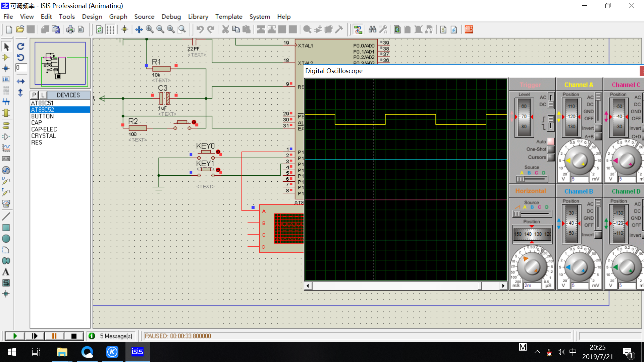Screen dimensions: 644x362
Task: Click the Open Design folder icon
Action: point(20,29)
